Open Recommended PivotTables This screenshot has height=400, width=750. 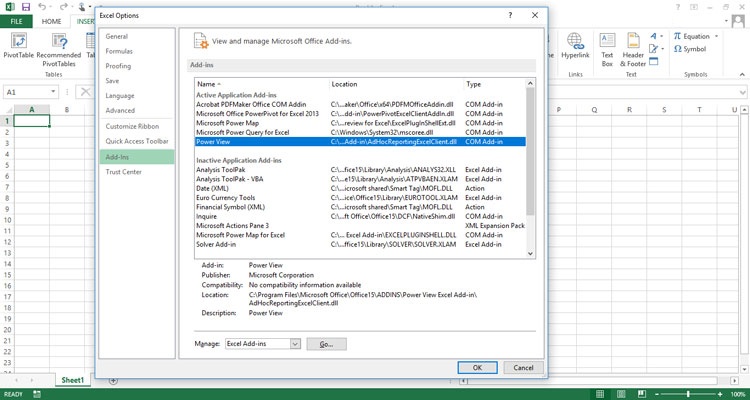(59, 50)
